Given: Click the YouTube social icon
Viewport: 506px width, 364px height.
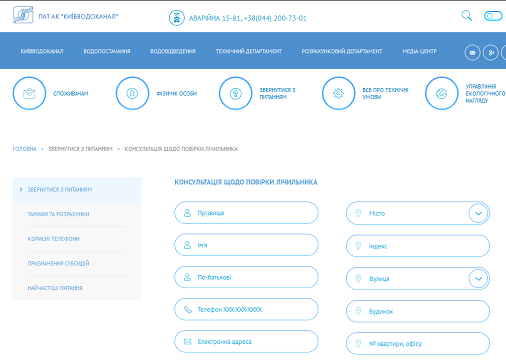Looking at the screenshot, I should pyautogui.click(x=472, y=53).
